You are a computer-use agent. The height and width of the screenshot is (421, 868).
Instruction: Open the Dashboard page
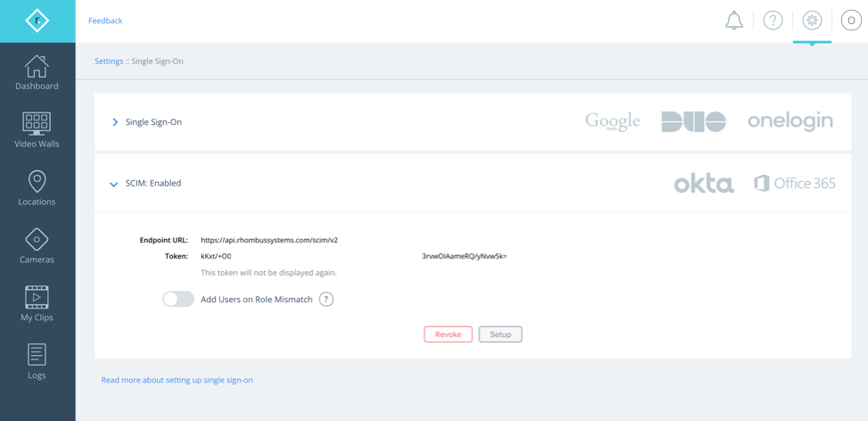(x=37, y=72)
